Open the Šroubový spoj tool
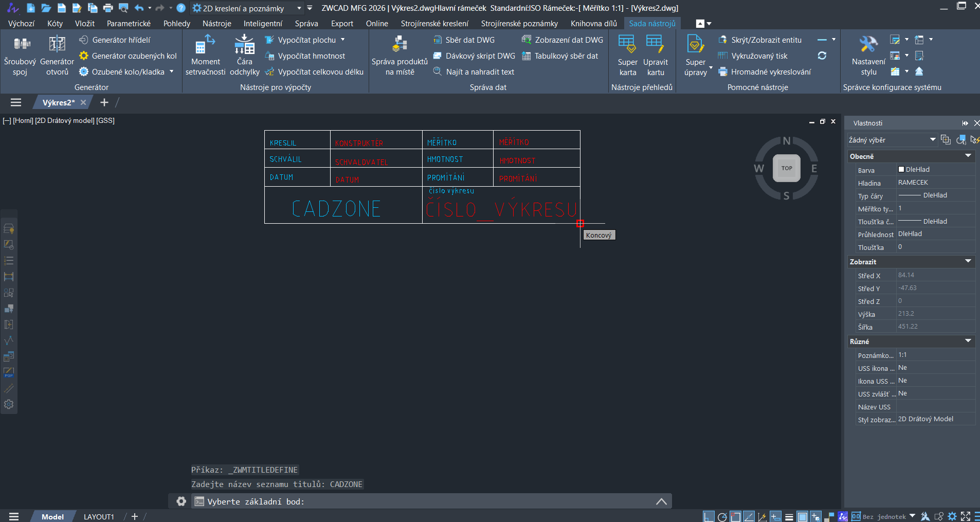 click(20, 56)
